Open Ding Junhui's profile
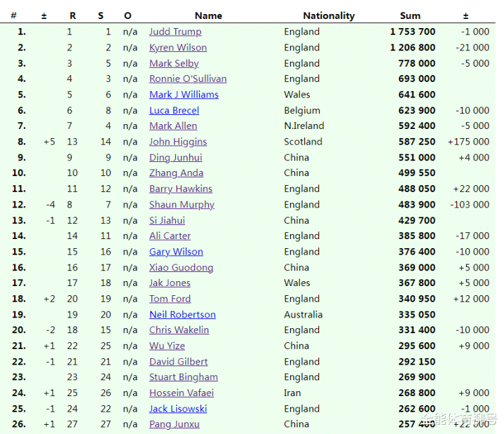 (x=175, y=158)
